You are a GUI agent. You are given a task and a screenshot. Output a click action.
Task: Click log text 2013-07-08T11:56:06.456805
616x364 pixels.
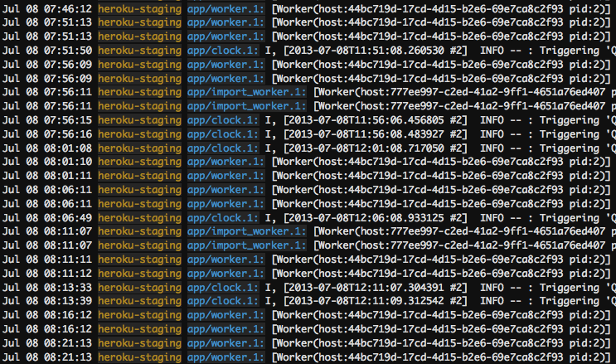tap(366, 120)
